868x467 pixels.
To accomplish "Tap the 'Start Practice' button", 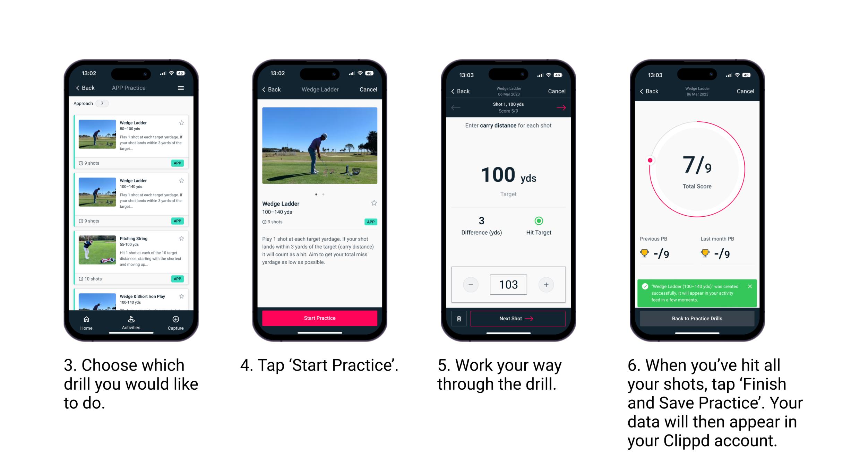I will point(320,318).
